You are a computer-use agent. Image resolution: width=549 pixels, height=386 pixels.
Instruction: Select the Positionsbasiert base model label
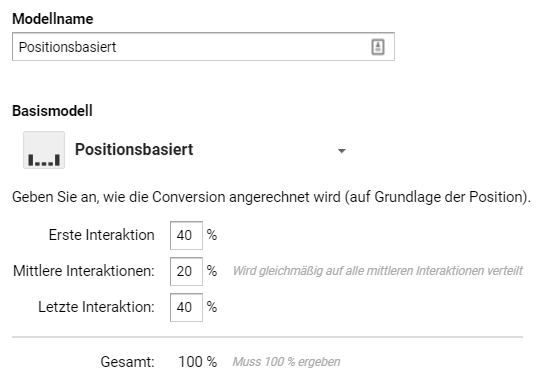[134, 150]
